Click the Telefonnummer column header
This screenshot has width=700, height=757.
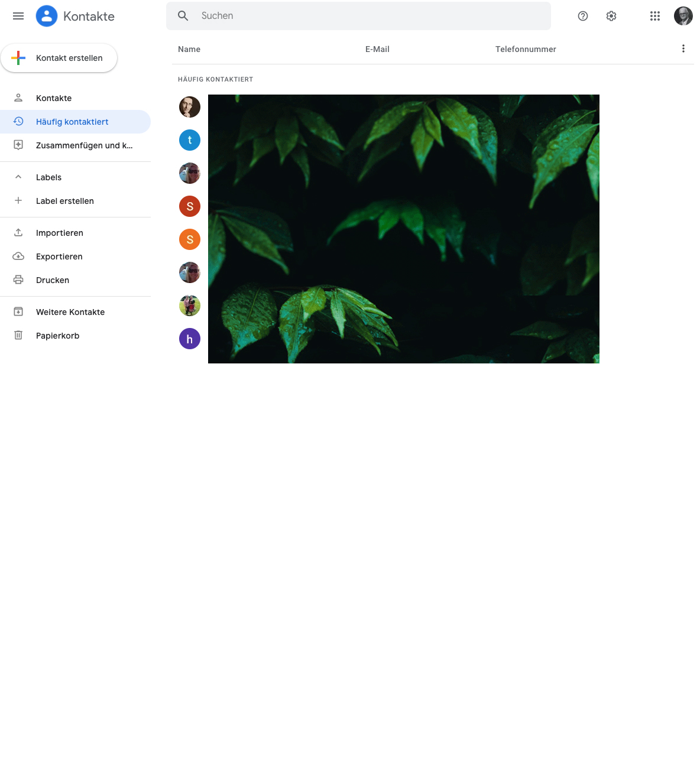(x=526, y=49)
